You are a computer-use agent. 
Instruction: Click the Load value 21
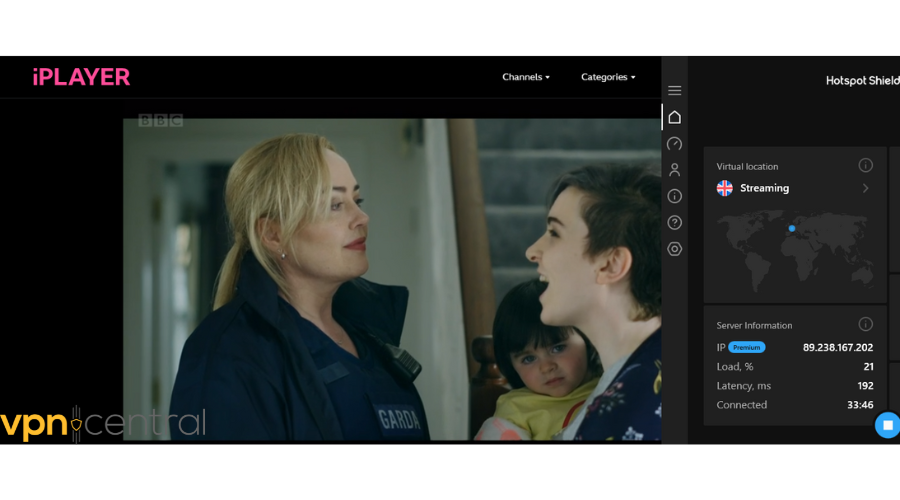click(868, 366)
